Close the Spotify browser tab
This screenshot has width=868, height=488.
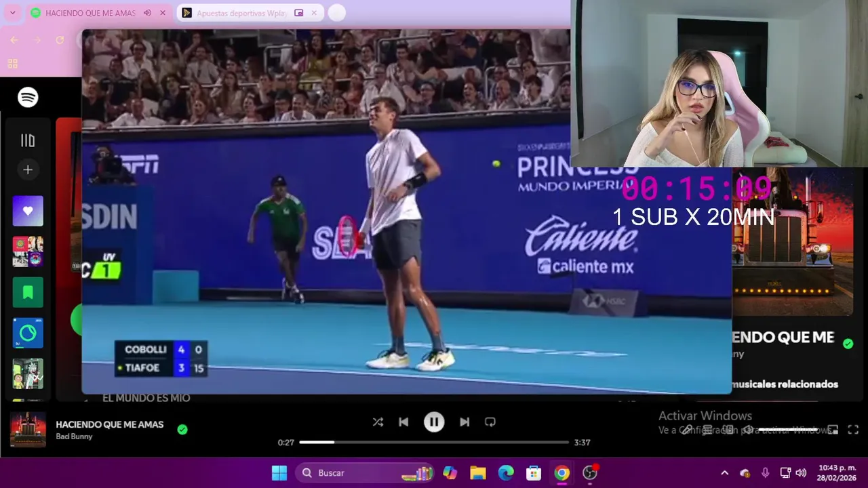163,13
